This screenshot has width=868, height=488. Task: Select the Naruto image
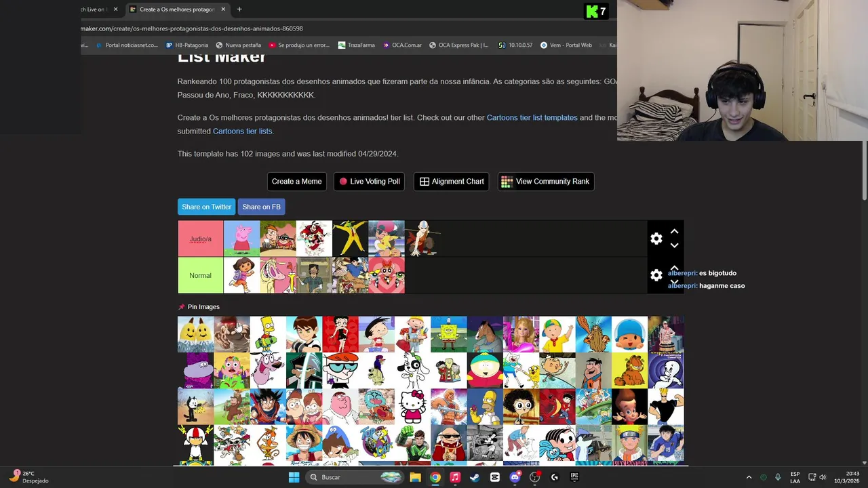click(629, 443)
